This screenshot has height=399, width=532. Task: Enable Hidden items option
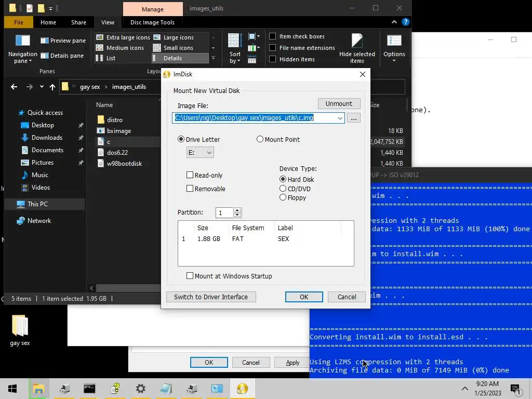pos(272,59)
